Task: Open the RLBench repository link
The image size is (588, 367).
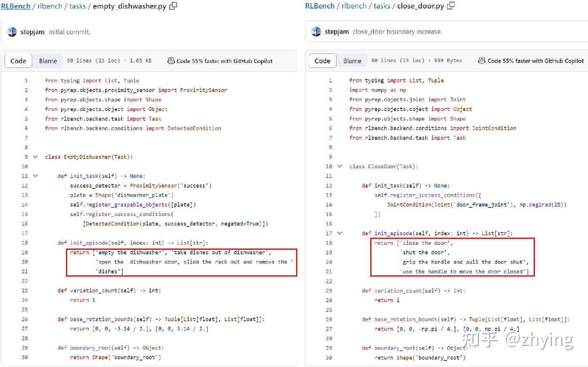Action: coord(16,6)
